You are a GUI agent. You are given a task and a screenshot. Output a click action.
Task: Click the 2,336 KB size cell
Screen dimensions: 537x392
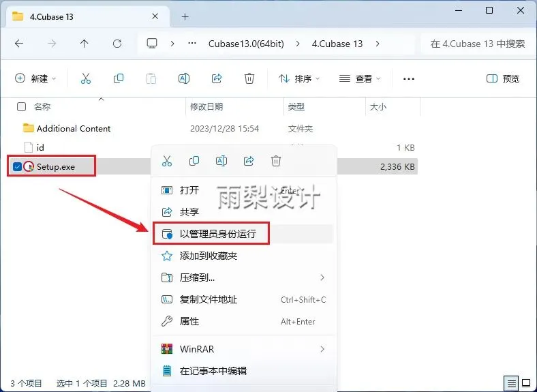click(397, 167)
